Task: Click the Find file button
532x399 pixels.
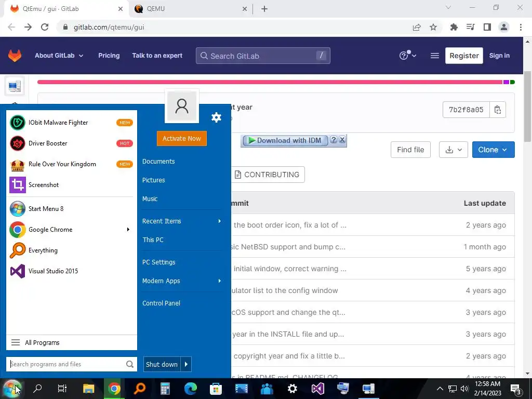Action: tap(410, 150)
